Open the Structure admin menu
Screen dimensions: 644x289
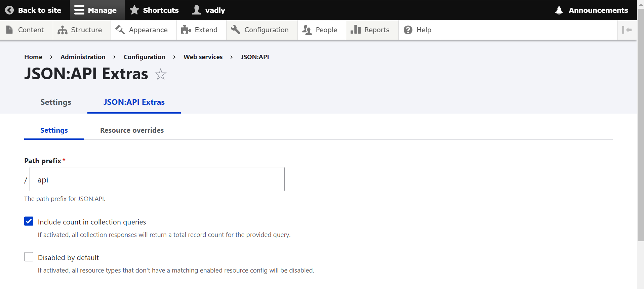tap(80, 30)
